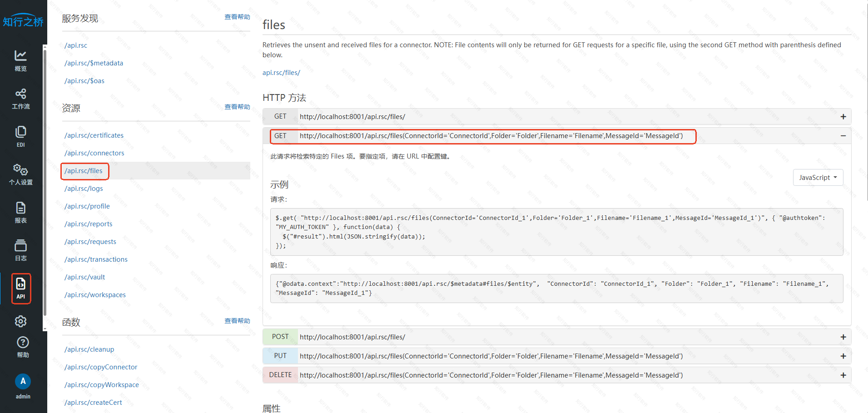This screenshot has width=868, height=413.
Task: Open the 工作流 workflow icon
Action: pos(20,99)
